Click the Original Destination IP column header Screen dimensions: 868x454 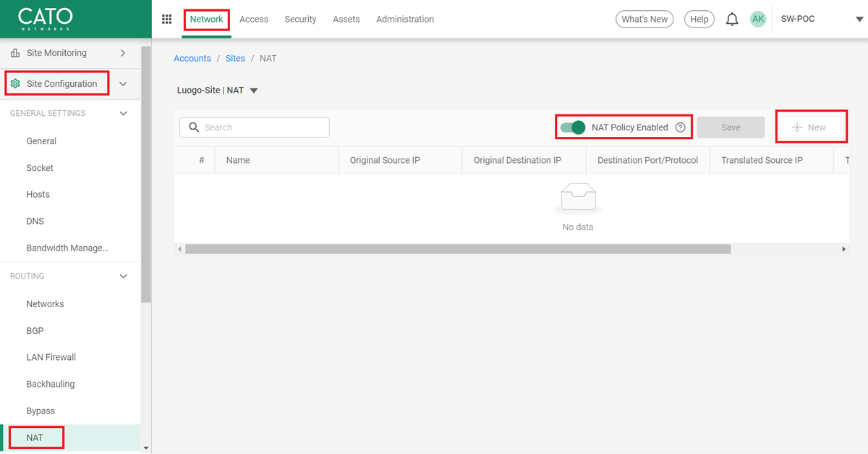point(524,161)
